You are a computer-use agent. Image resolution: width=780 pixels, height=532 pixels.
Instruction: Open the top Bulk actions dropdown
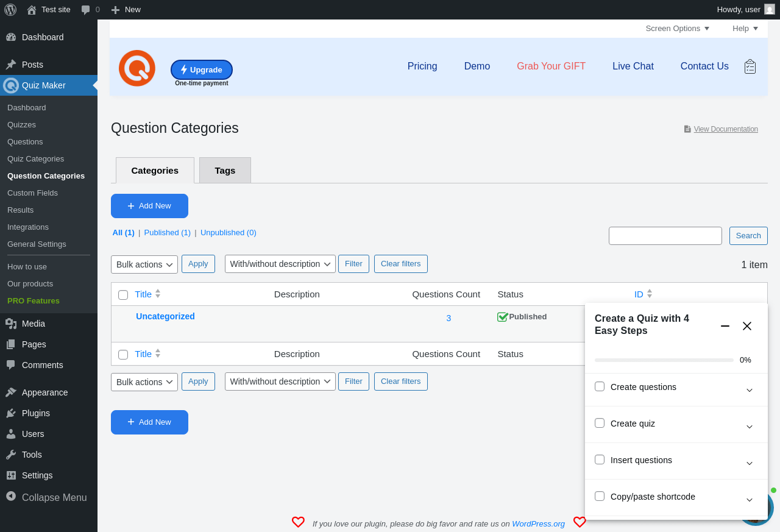pos(144,264)
